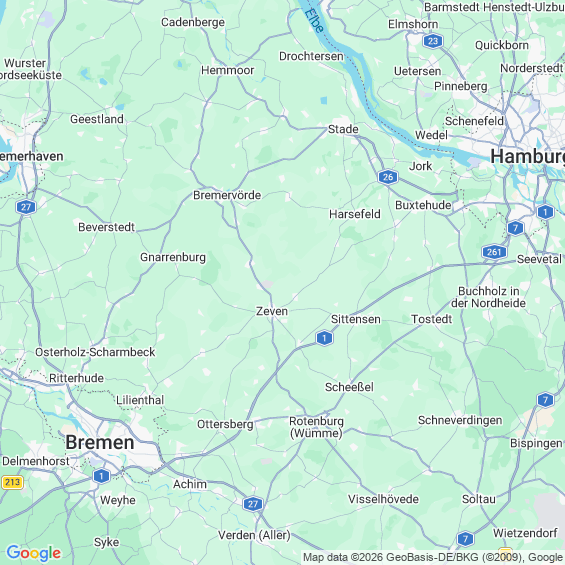Click the A27 shield near Verden
The height and width of the screenshot is (565, 565).
pyautogui.click(x=253, y=504)
